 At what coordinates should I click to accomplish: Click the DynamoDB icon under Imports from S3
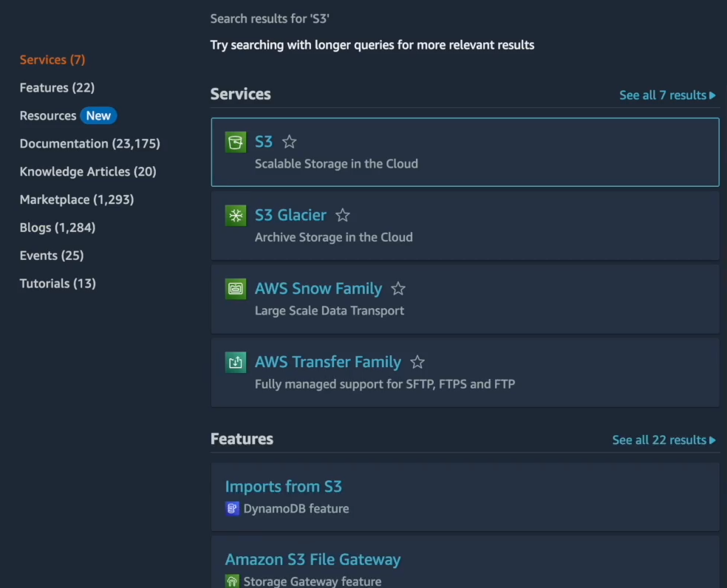point(231,508)
